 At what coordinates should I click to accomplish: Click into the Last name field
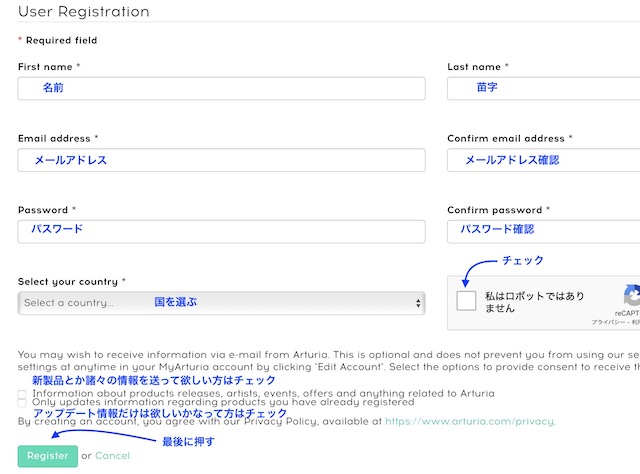tap(545, 89)
